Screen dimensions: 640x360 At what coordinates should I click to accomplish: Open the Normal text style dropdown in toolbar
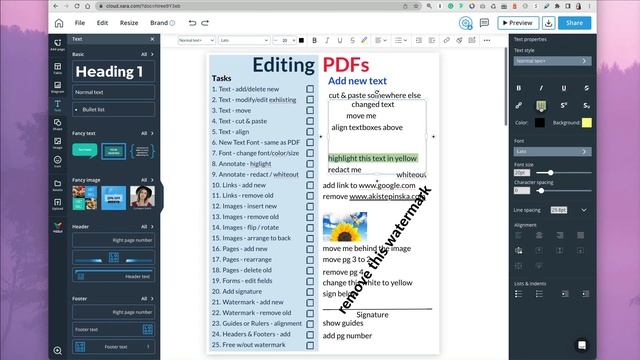click(196, 40)
